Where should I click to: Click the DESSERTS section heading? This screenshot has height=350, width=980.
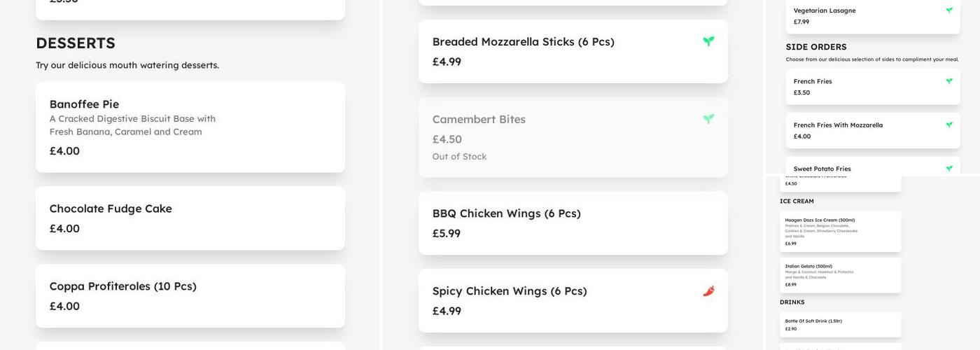pos(76,43)
